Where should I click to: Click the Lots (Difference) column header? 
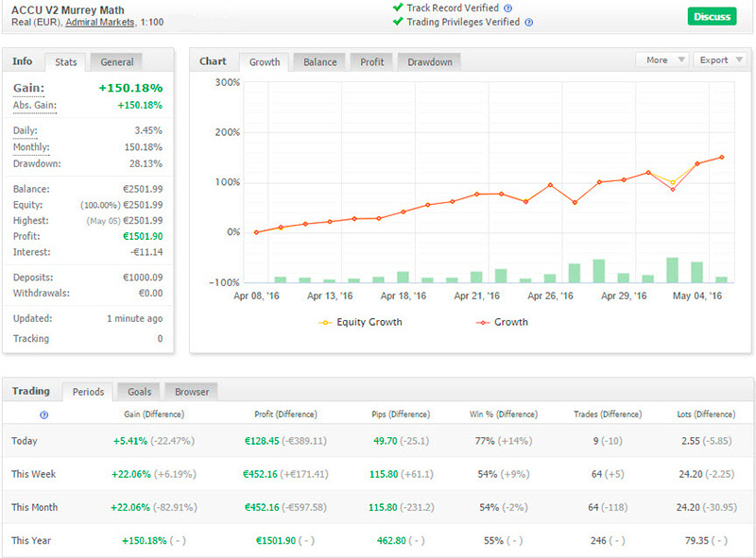pyautogui.click(x=706, y=414)
